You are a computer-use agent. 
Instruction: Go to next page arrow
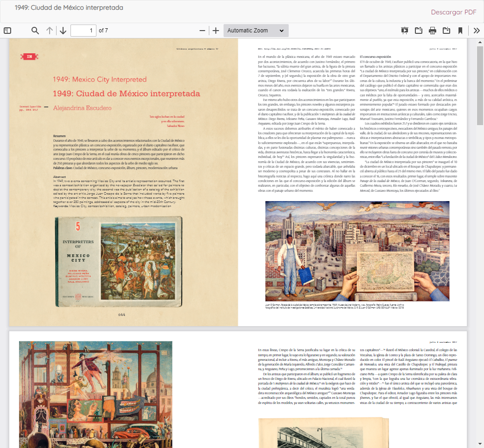point(63,31)
